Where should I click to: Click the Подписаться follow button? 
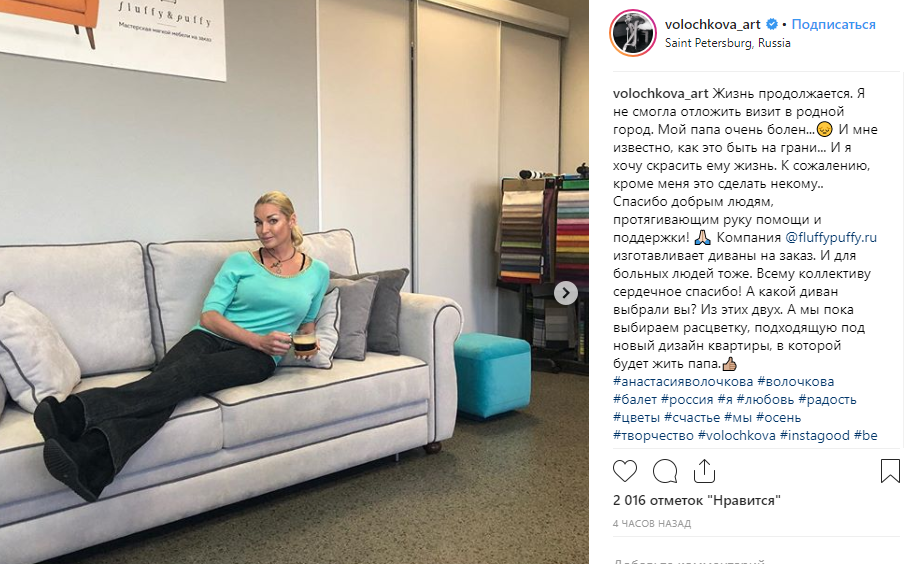coord(833,24)
